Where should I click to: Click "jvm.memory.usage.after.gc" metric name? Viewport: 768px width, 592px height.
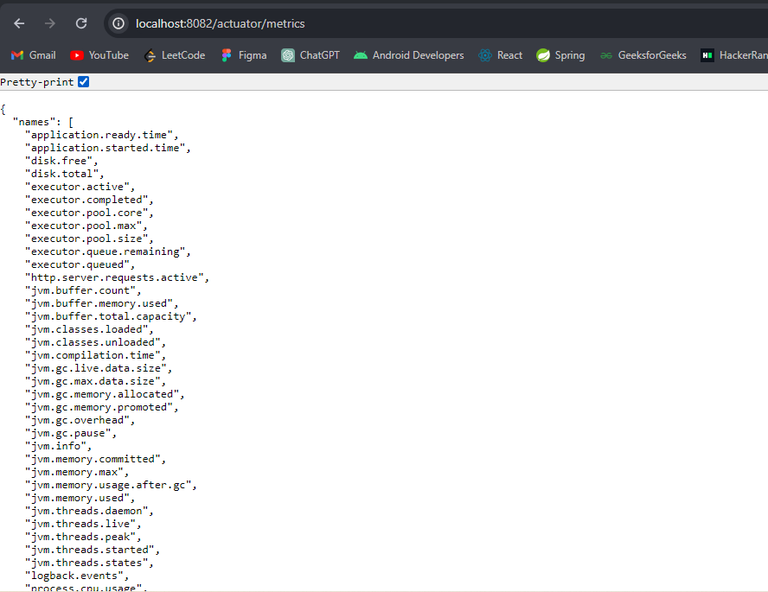tap(108, 485)
